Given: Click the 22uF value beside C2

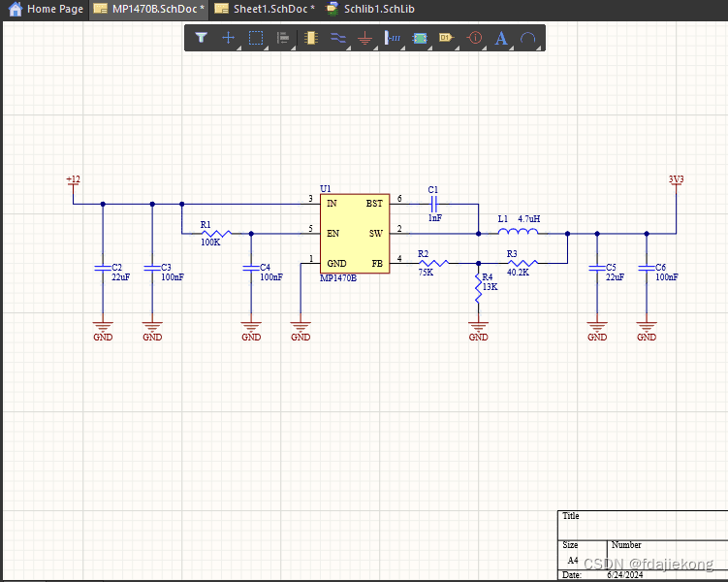Looking at the screenshot, I should tap(121, 276).
